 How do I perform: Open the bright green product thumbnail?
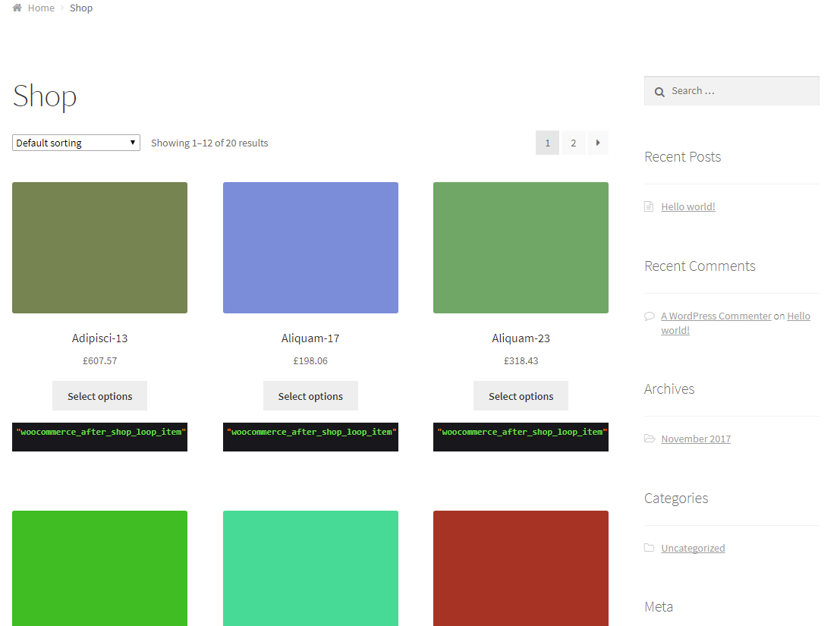pyautogui.click(x=99, y=568)
